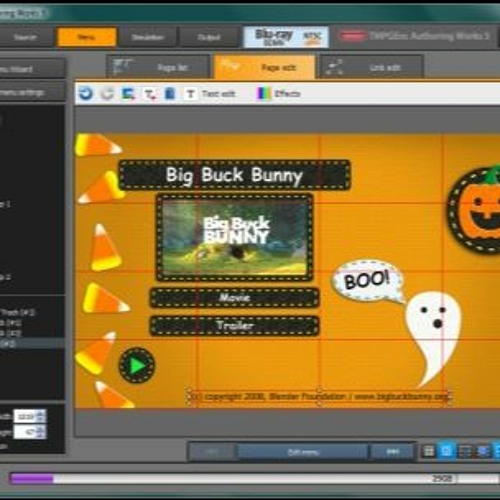Toggle the grid display icon
This screenshot has width=500, height=500.
[429, 451]
